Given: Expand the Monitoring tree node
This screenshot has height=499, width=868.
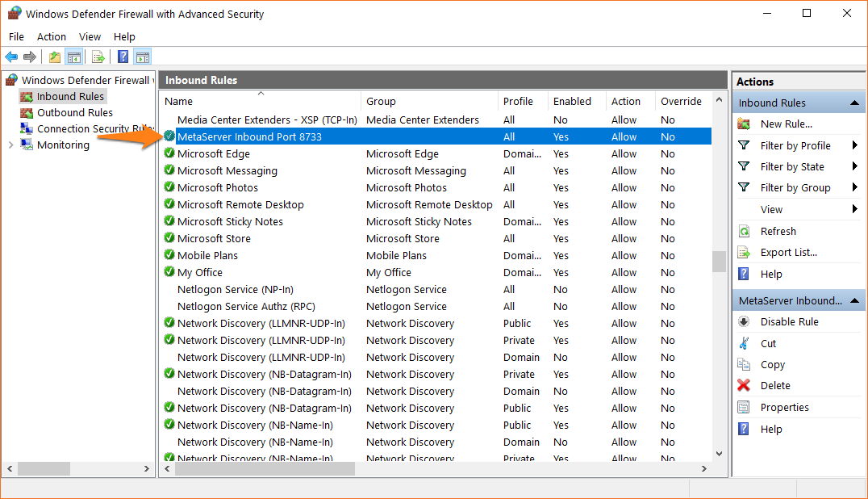Looking at the screenshot, I should click(11, 145).
